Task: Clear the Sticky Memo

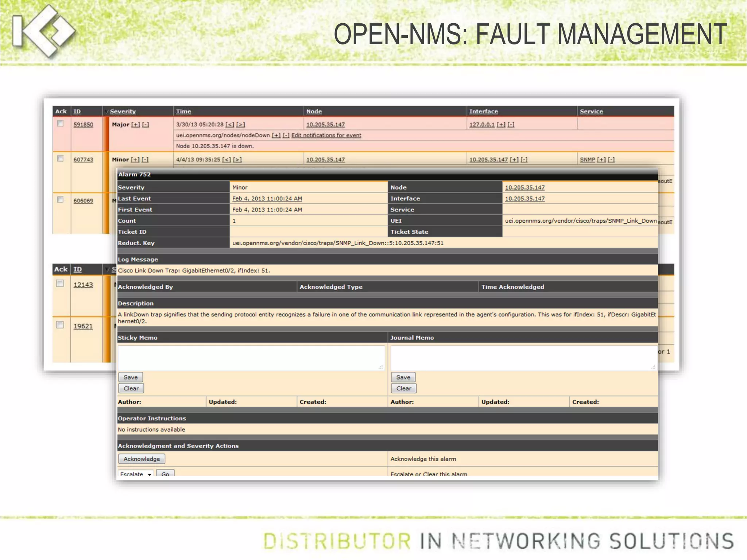Action: coord(131,388)
